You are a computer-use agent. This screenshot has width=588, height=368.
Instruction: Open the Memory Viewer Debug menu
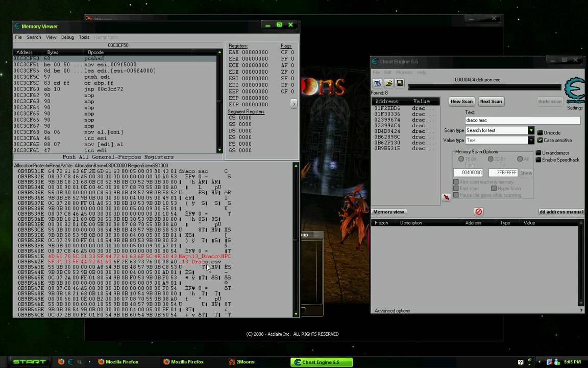tap(67, 37)
